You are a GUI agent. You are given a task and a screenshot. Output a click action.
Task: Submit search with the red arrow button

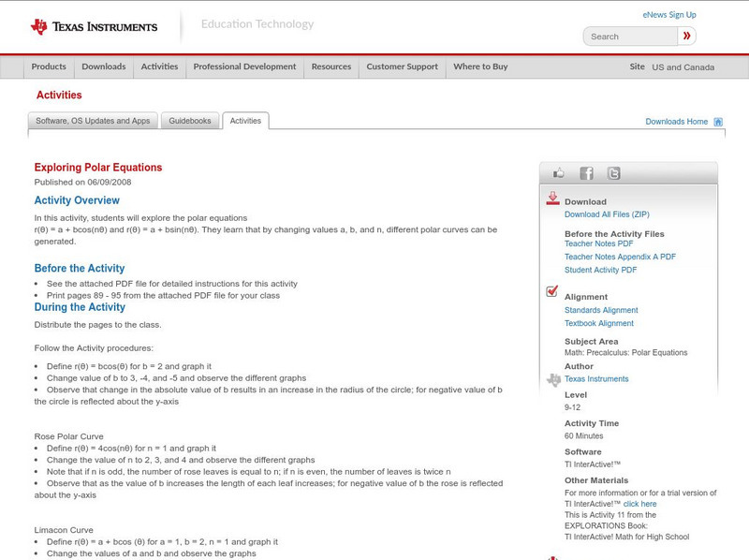tap(686, 36)
